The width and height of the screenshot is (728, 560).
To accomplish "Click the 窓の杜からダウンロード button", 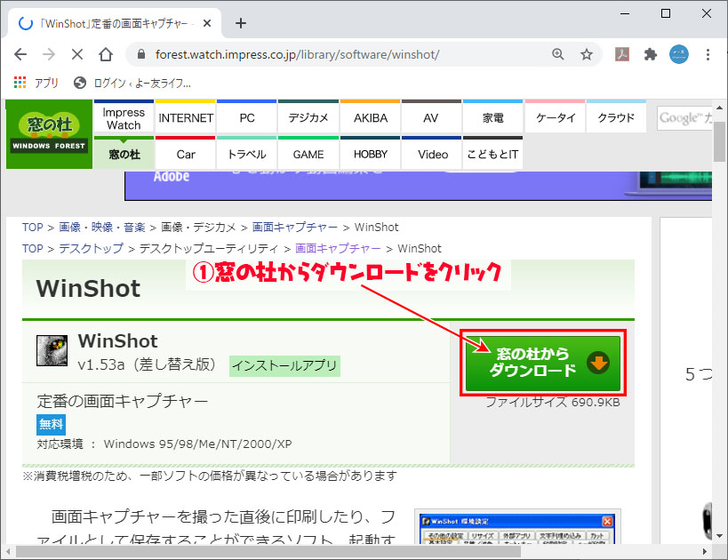I will click(543, 363).
